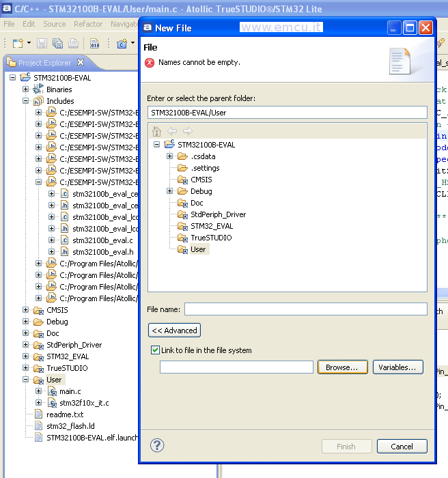Image resolution: width=448 pixels, height=478 pixels.
Task: Select the Project Explorer tab
Action: tap(44, 63)
